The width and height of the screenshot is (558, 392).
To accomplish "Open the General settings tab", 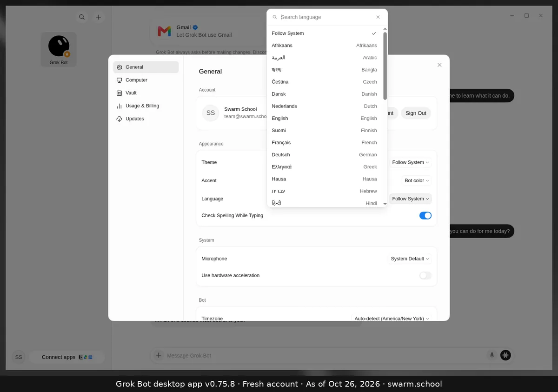I will tap(146, 67).
